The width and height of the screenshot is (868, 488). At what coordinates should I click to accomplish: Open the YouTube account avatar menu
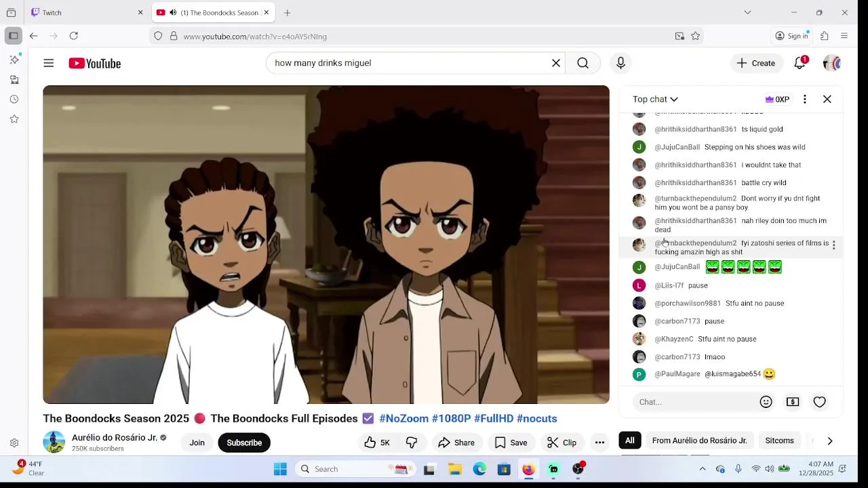(x=832, y=63)
